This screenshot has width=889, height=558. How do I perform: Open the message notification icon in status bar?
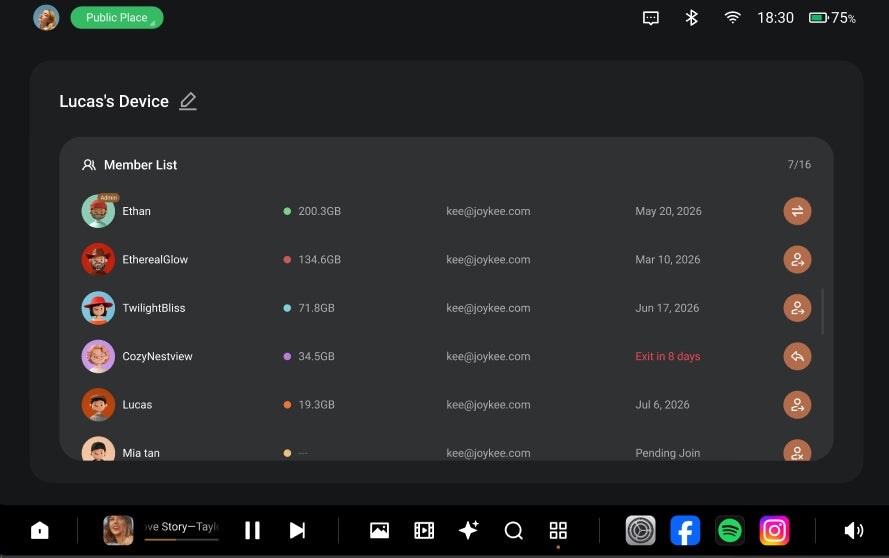pyautogui.click(x=651, y=18)
